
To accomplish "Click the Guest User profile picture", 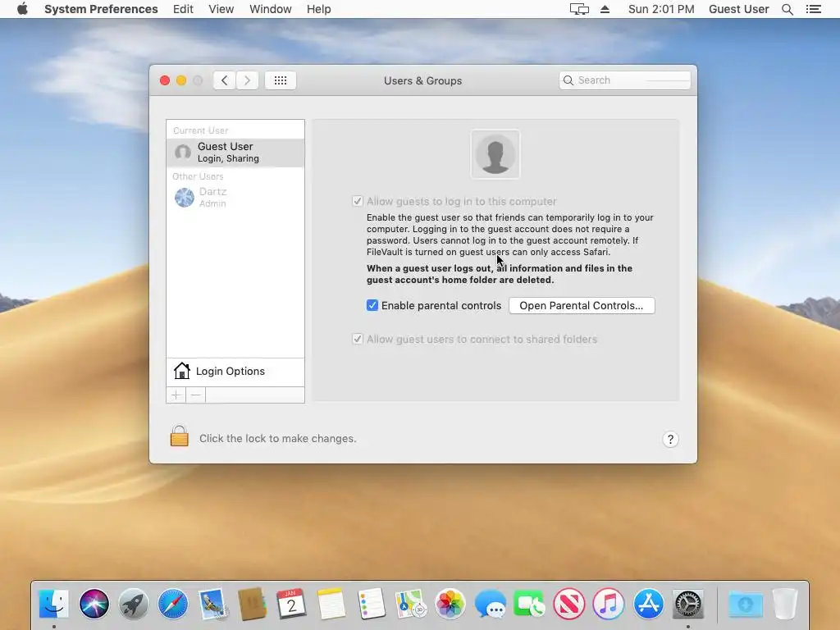I will pyautogui.click(x=495, y=154).
